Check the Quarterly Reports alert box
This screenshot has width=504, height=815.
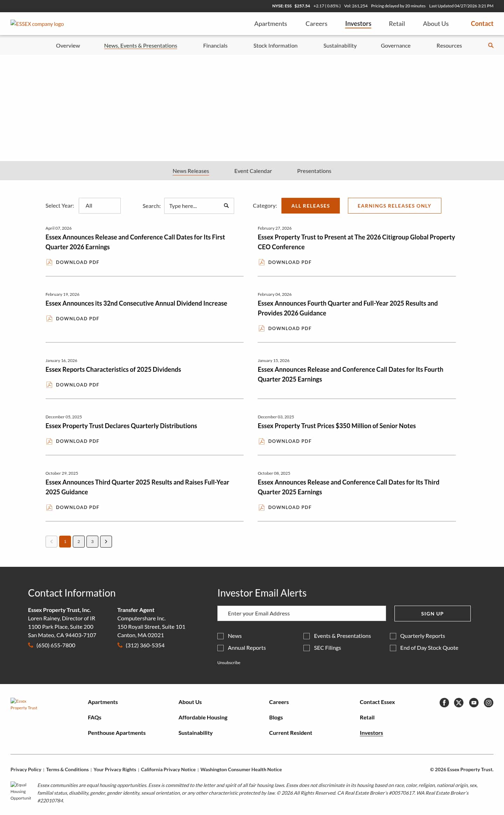coord(393,636)
